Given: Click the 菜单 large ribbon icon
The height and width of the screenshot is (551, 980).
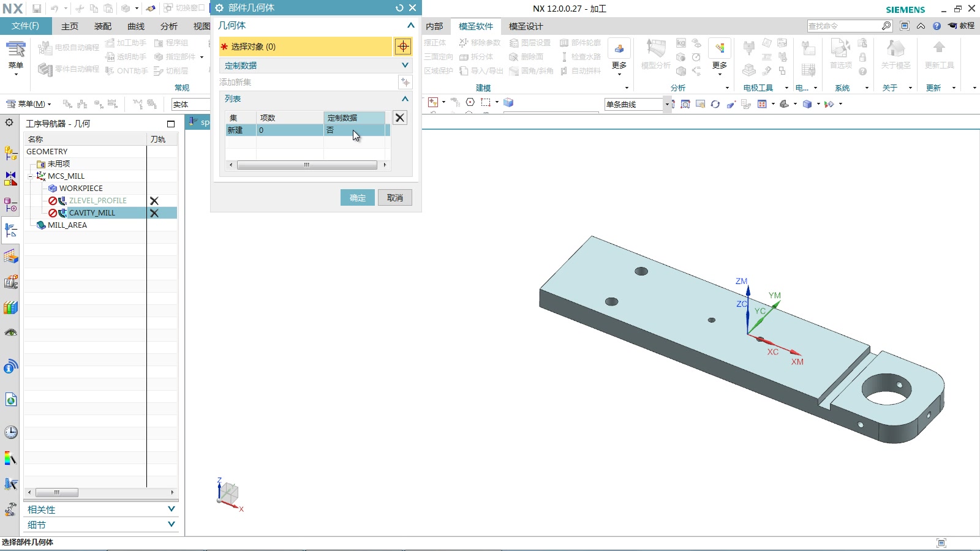Looking at the screenshot, I should [15, 56].
